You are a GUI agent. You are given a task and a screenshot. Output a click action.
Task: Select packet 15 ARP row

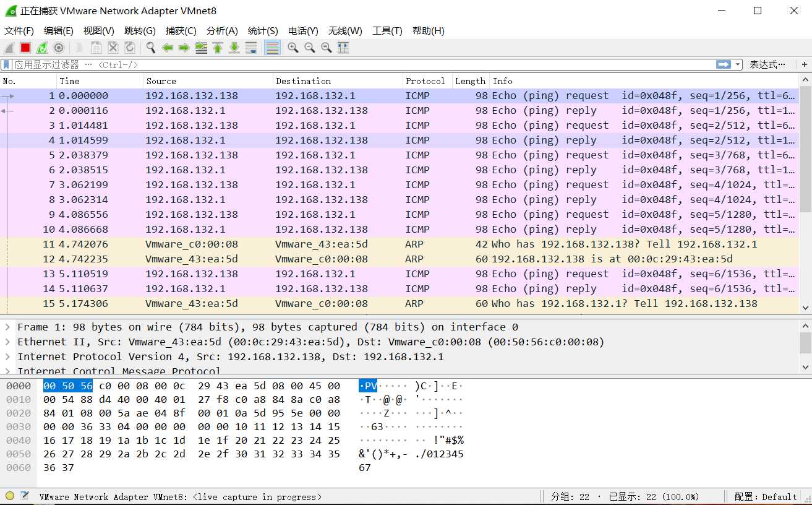click(400, 303)
